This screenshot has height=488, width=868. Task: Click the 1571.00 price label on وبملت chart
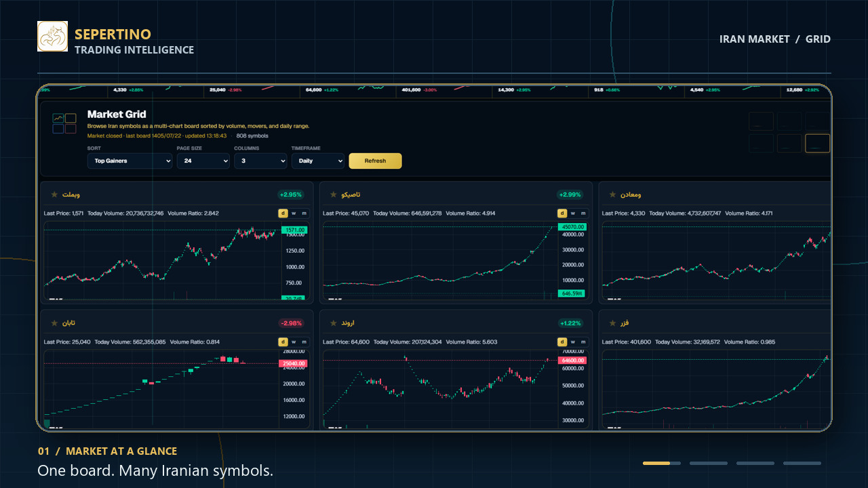pyautogui.click(x=294, y=230)
